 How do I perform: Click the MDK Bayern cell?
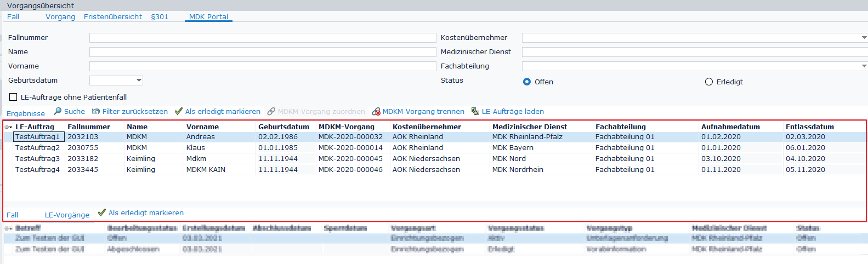(541, 148)
